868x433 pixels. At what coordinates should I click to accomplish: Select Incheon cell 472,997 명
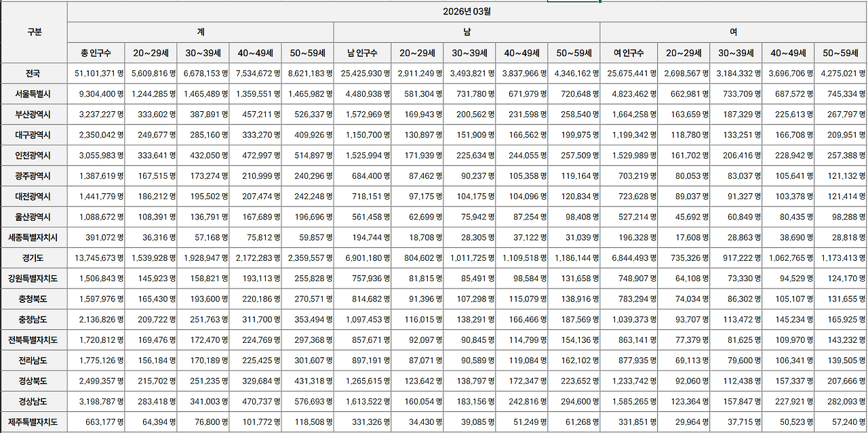[x=256, y=155]
